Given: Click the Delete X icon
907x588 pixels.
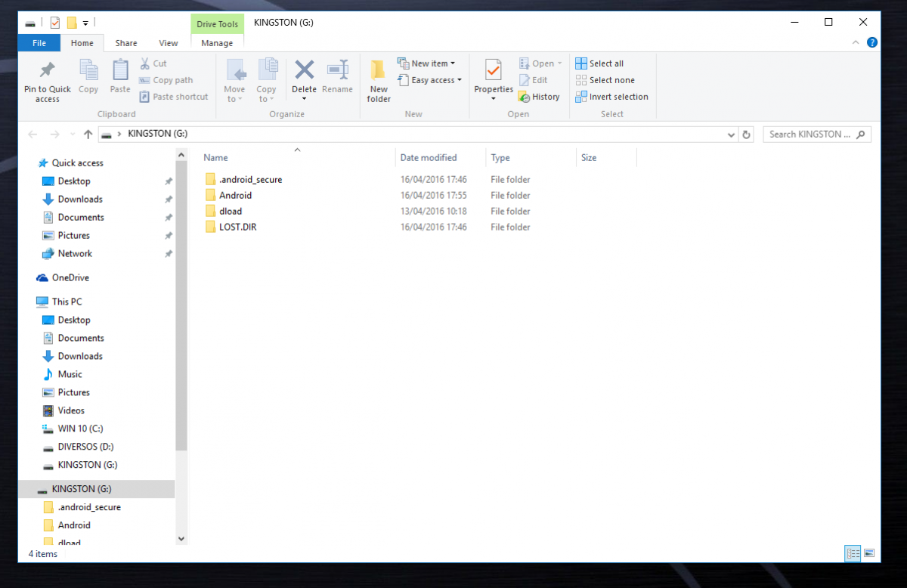Looking at the screenshot, I should (x=304, y=70).
